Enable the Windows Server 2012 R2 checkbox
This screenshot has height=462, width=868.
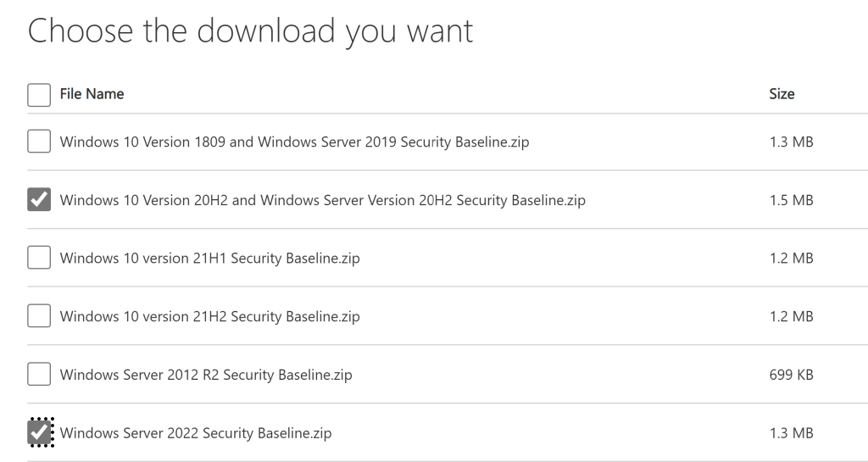(x=39, y=374)
